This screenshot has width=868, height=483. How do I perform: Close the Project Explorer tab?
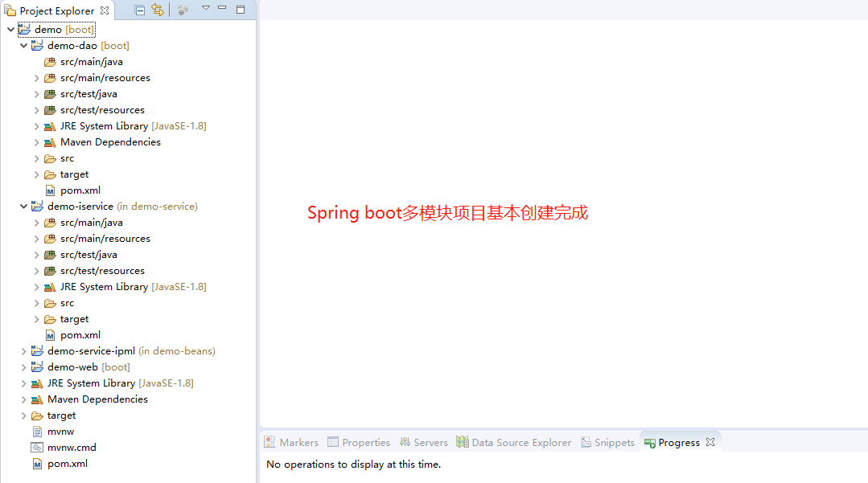pyautogui.click(x=105, y=10)
